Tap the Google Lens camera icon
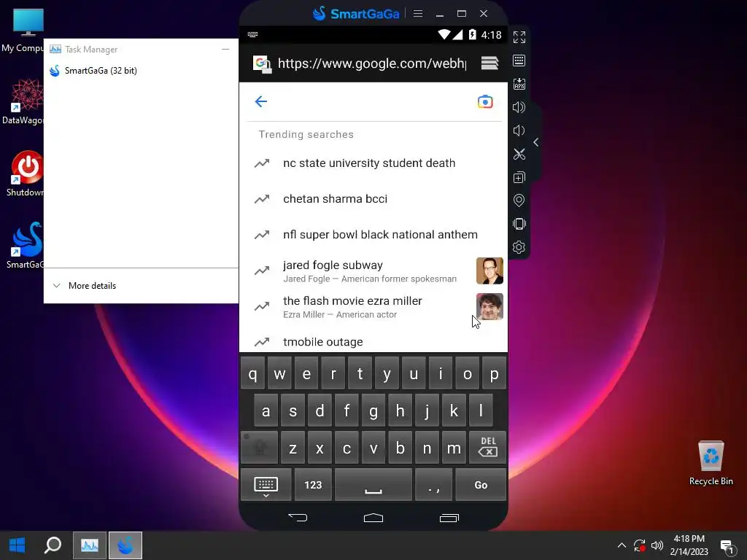 coord(485,101)
